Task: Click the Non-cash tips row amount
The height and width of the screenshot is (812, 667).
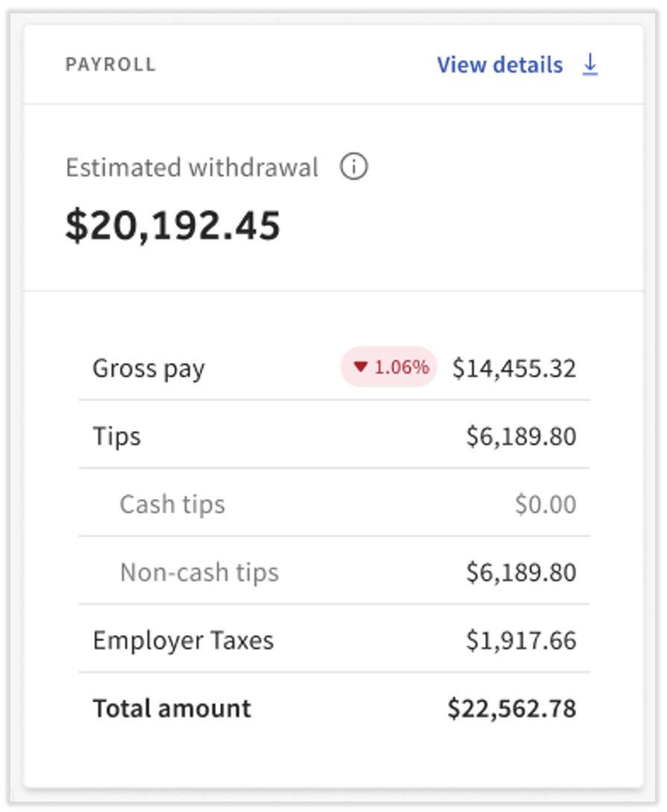Action: tap(521, 572)
